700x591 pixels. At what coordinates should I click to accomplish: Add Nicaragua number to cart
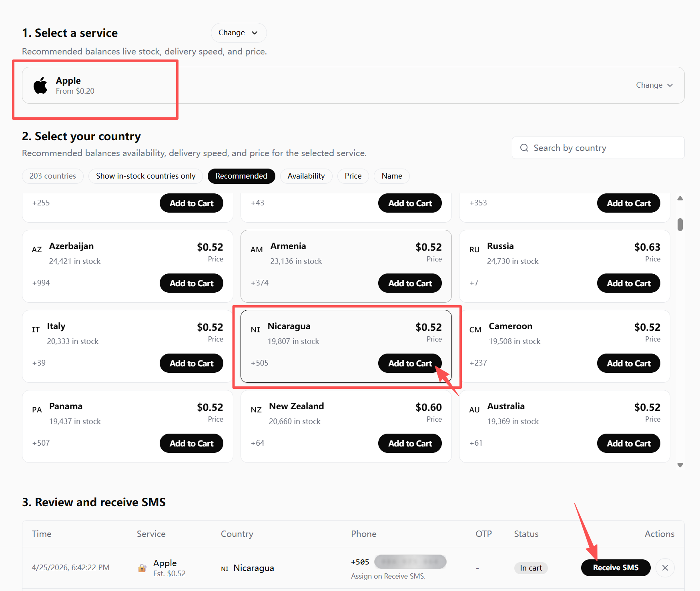(409, 363)
